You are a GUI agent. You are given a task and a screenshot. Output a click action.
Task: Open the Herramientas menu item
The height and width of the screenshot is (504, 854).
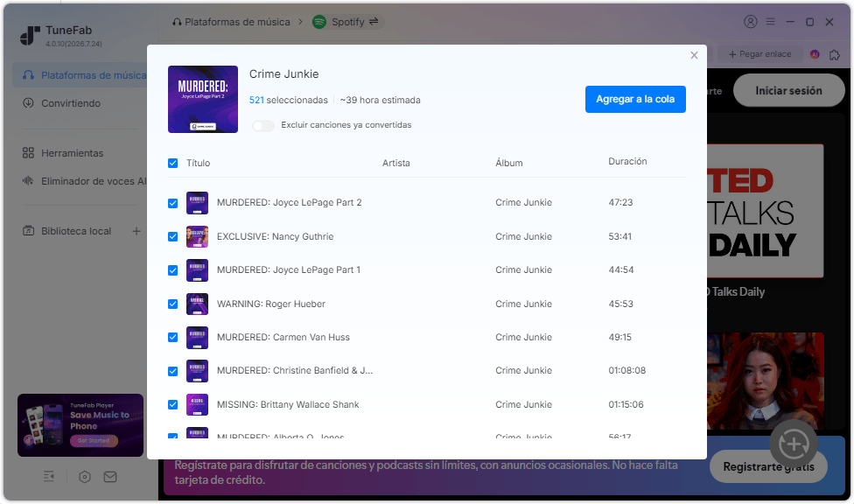(72, 153)
